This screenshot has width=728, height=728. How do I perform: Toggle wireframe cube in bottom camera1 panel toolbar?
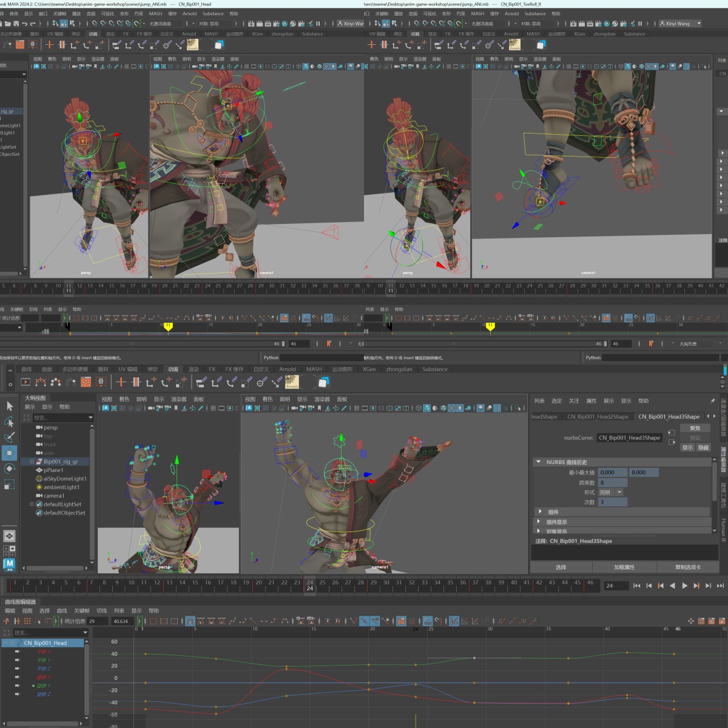click(419, 408)
